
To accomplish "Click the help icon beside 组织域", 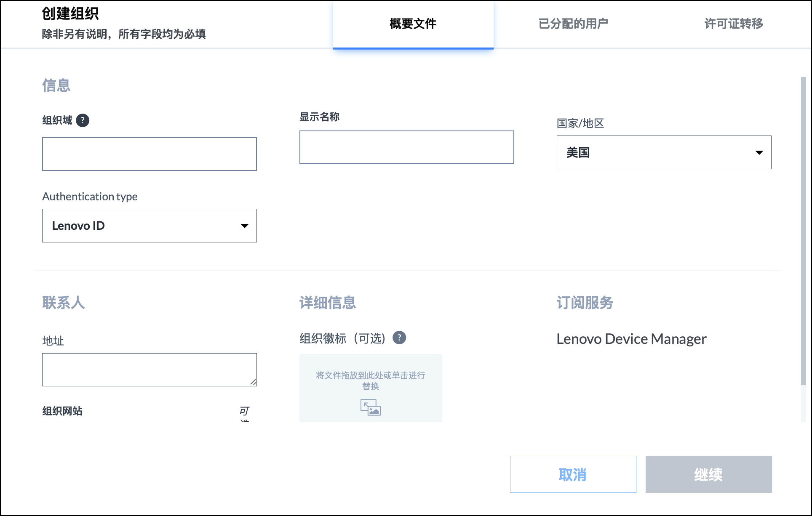I will tap(83, 120).
